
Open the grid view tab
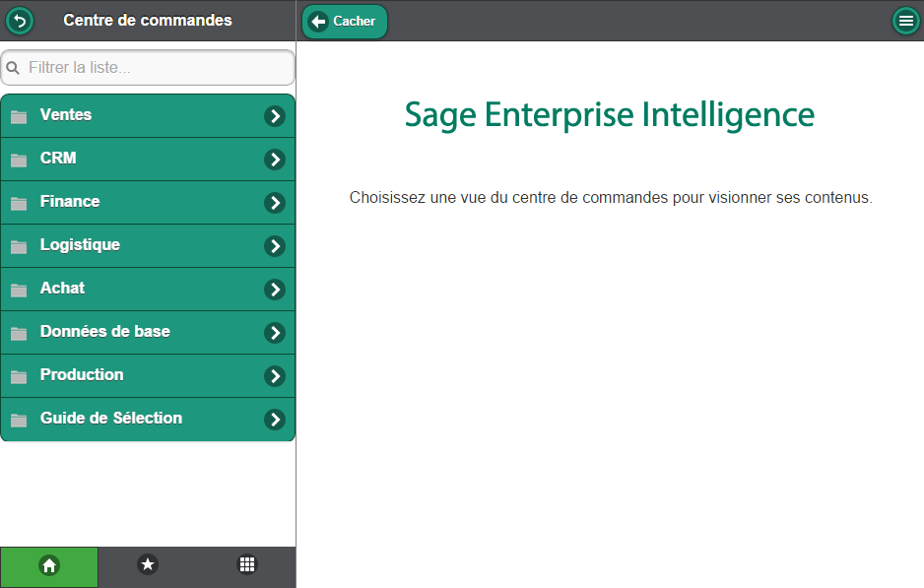tap(247, 565)
